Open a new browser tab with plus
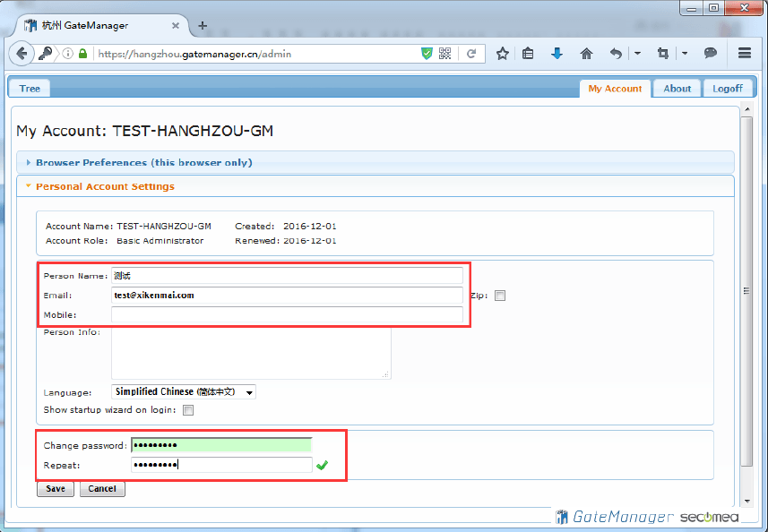 [x=203, y=25]
